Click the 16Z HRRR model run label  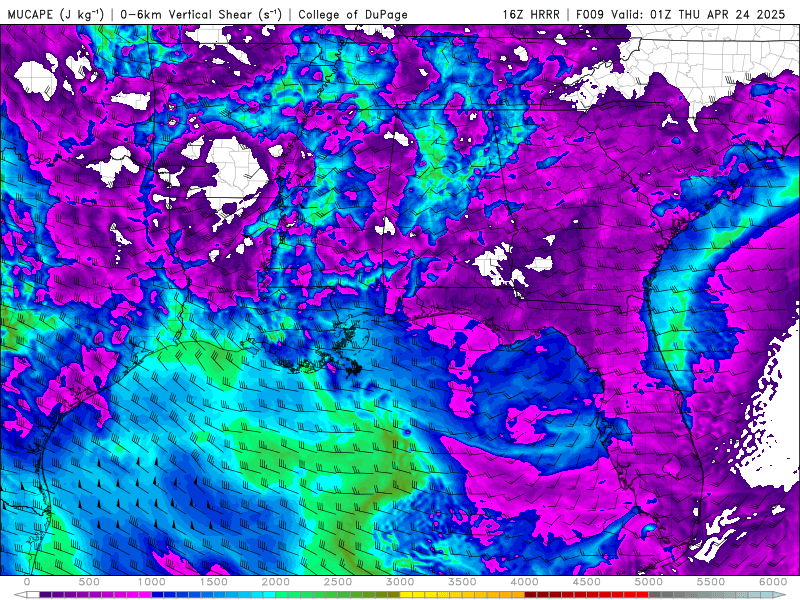click(531, 14)
